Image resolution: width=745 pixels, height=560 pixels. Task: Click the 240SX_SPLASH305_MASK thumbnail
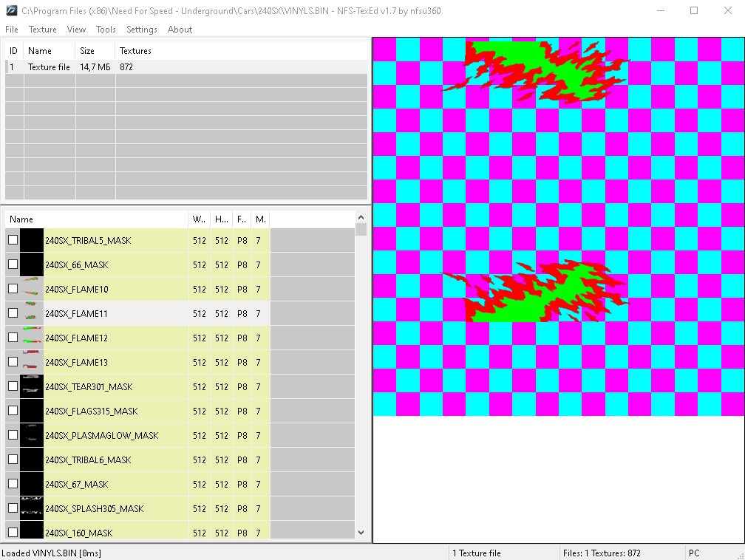click(x=32, y=508)
